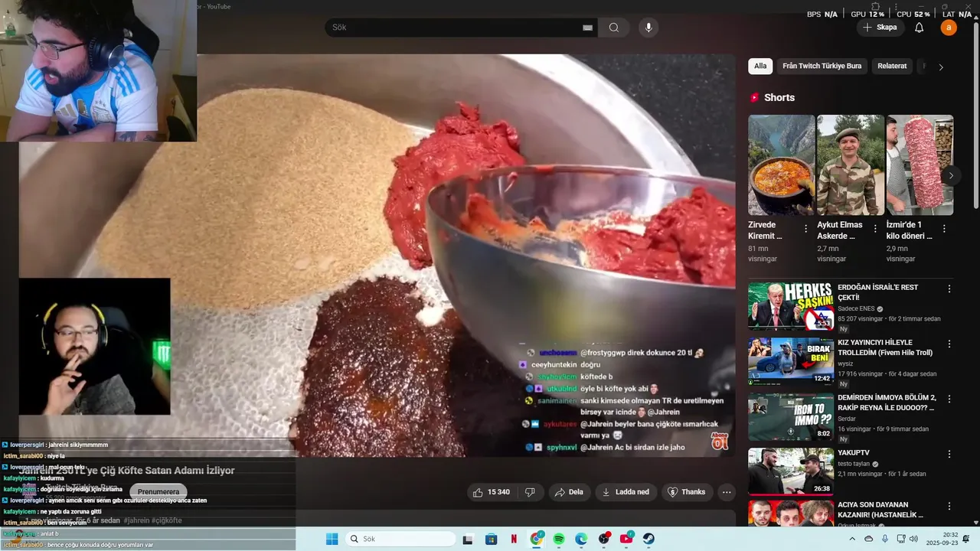
Task: Click the search magnifier icon in YouTube
Action: click(x=614, y=28)
